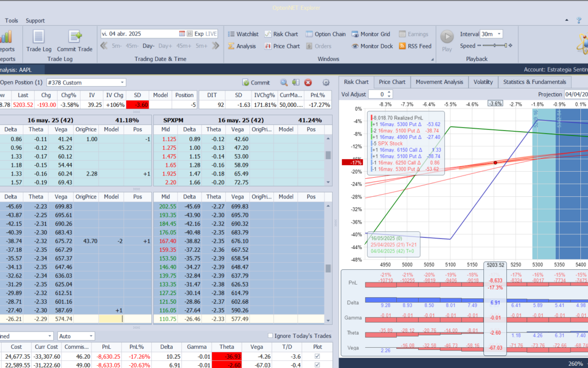Click the Exp toggle icon in date field
Viewport: 588px width, 368px height.
[x=190, y=34]
